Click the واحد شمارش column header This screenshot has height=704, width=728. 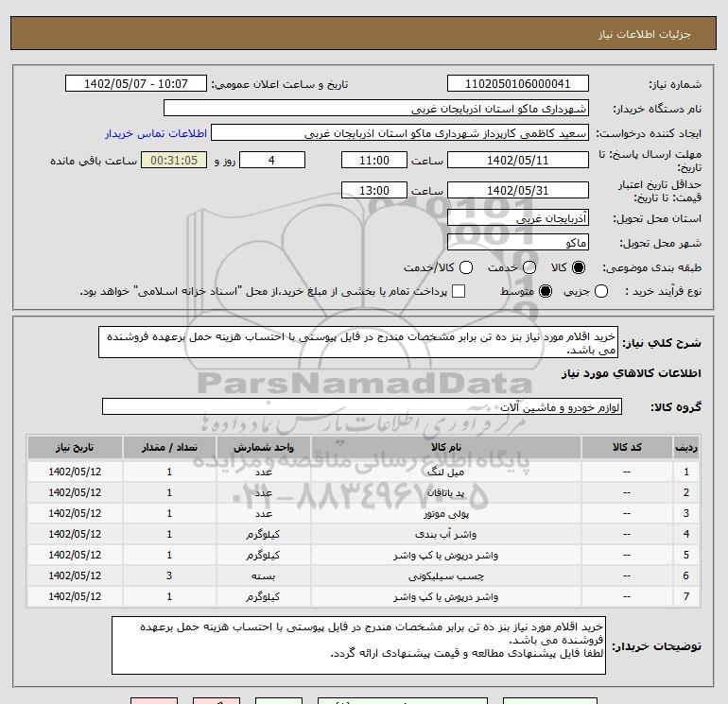tap(263, 447)
